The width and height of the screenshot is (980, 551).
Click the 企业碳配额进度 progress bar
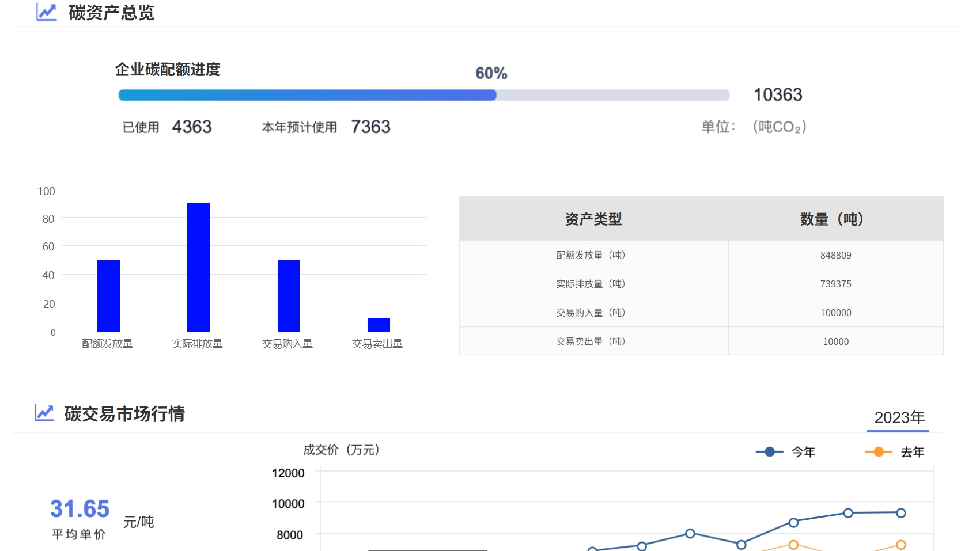pyautogui.click(x=423, y=95)
